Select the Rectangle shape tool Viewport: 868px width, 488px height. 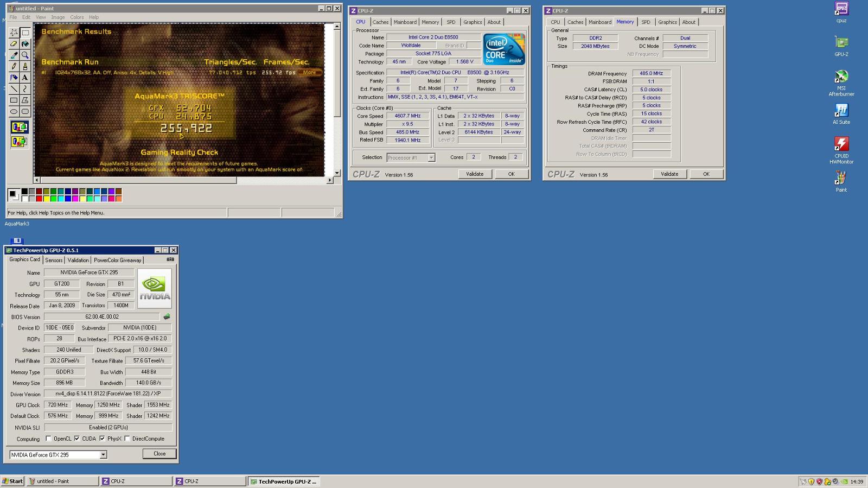tap(14, 100)
